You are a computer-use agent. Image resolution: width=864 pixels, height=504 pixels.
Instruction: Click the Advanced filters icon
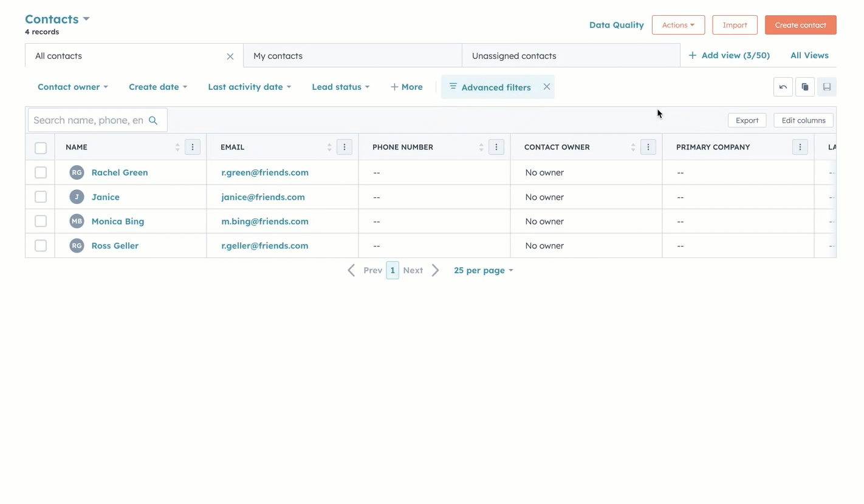click(453, 86)
